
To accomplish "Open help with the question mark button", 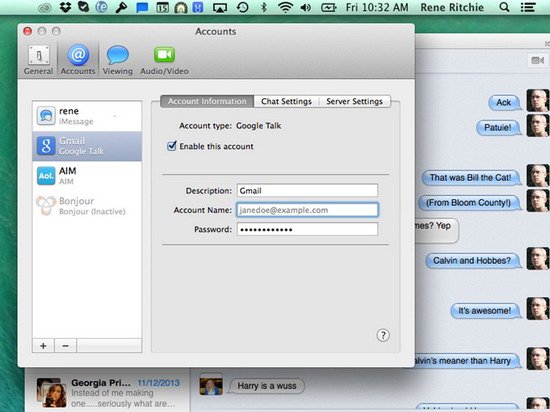I will (383, 335).
